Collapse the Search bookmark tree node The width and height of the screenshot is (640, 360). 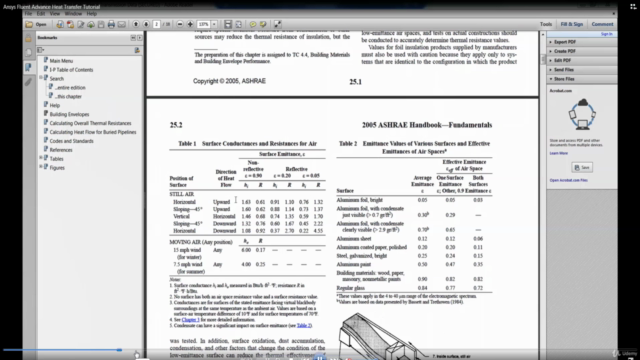click(41, 77)
